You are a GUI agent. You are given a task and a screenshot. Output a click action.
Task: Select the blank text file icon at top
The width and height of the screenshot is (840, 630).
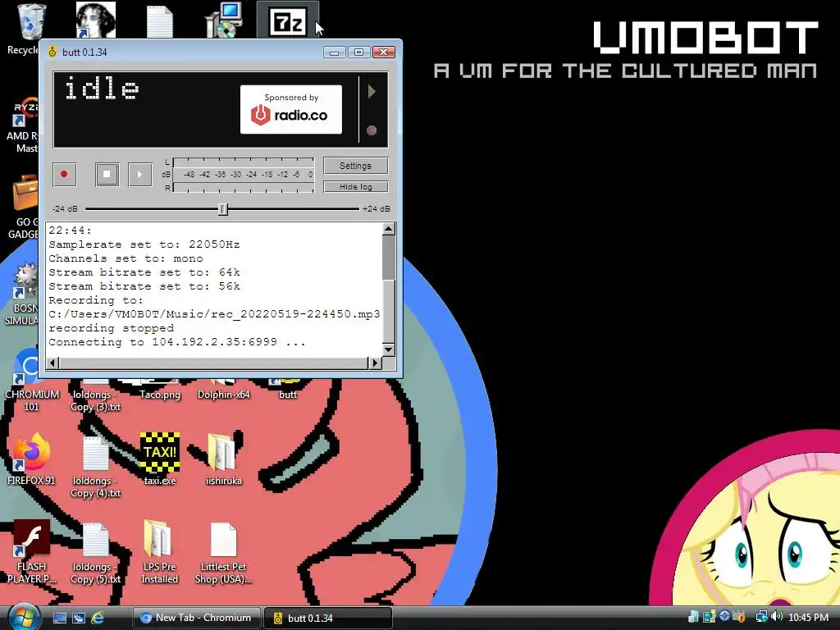160,21
